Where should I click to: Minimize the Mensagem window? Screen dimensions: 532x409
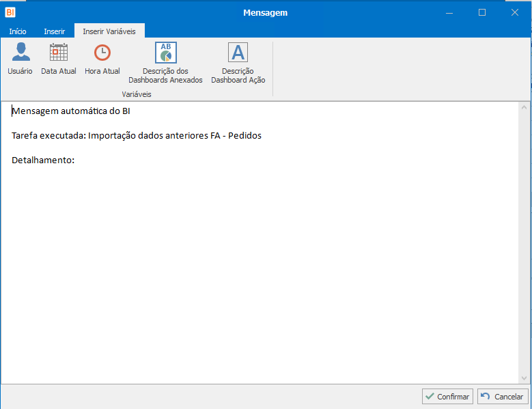(449, 12)
